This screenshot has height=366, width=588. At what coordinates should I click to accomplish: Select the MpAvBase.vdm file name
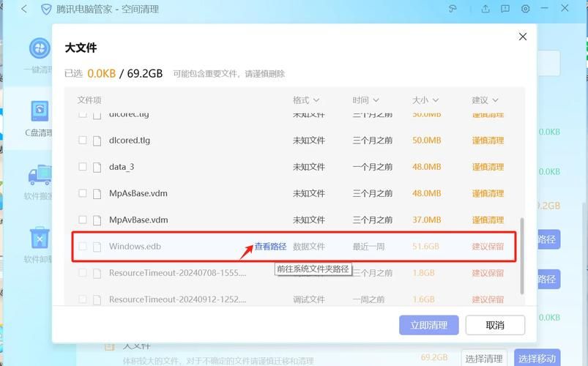[x=138, y=220]
